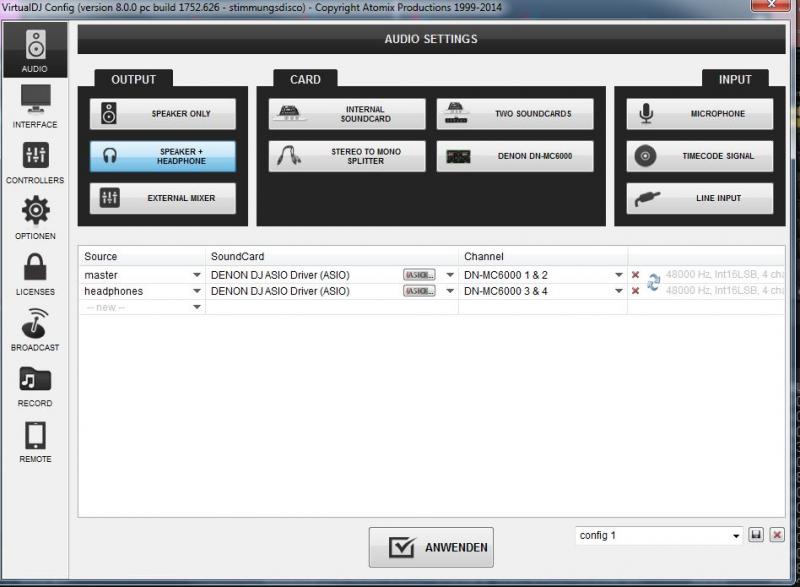Click master row's DENON DJ ASIO Driver text
The height and width of the screenshot is (587, 800).
280,275
